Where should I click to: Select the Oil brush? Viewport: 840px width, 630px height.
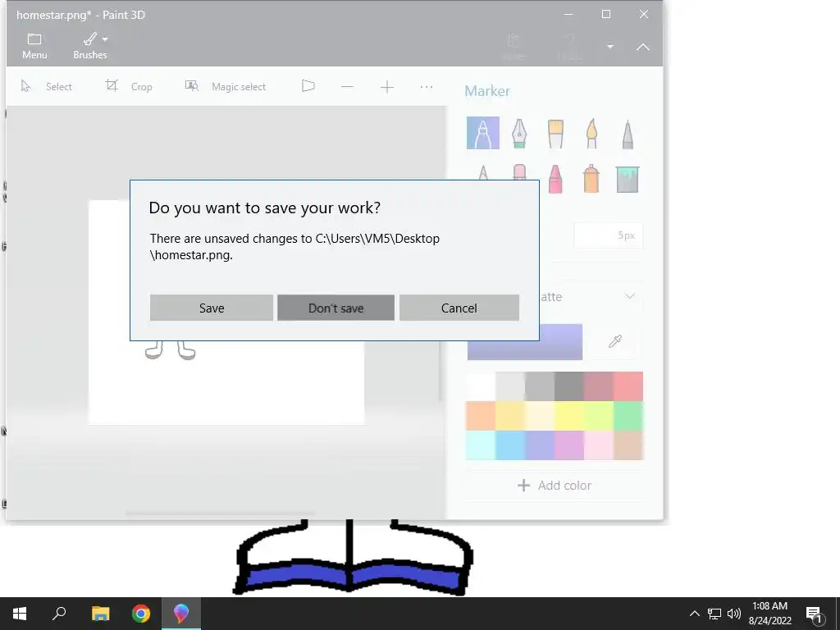[x=555, y=133]
